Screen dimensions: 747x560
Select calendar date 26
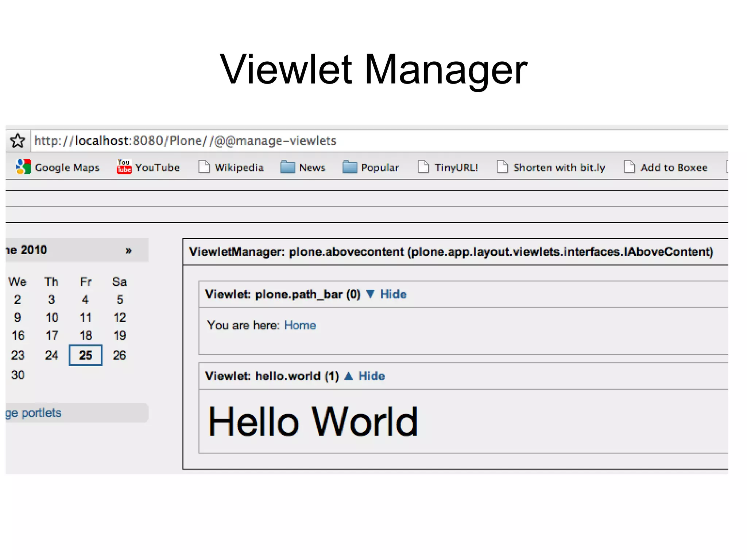tap(119, 355)
